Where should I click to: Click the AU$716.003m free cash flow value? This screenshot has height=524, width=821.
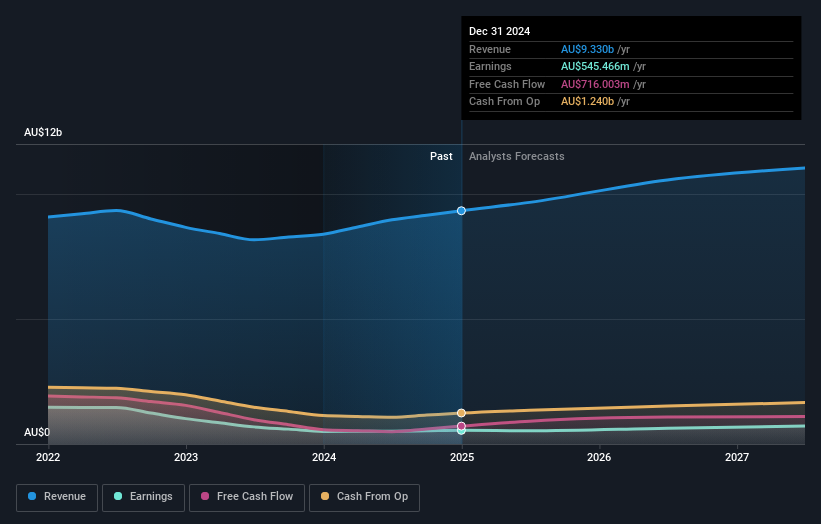click(595, 84)
